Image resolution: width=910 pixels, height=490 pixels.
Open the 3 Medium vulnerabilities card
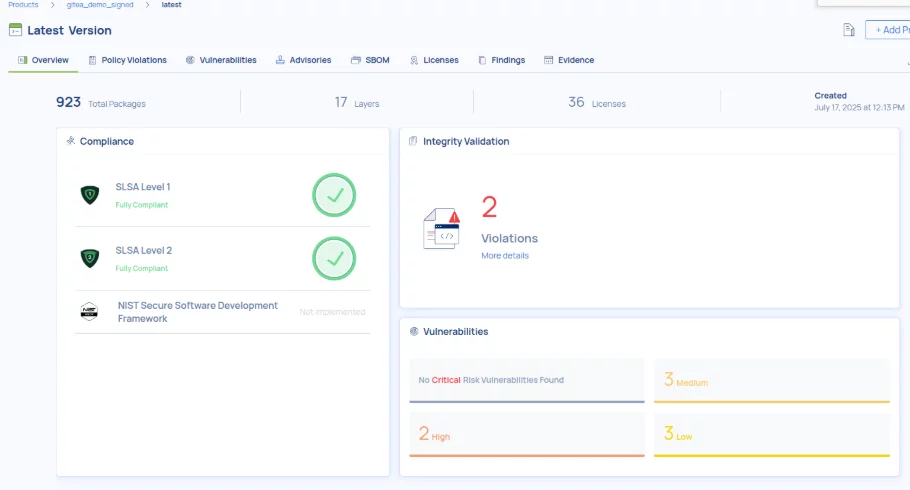point(772,380)
